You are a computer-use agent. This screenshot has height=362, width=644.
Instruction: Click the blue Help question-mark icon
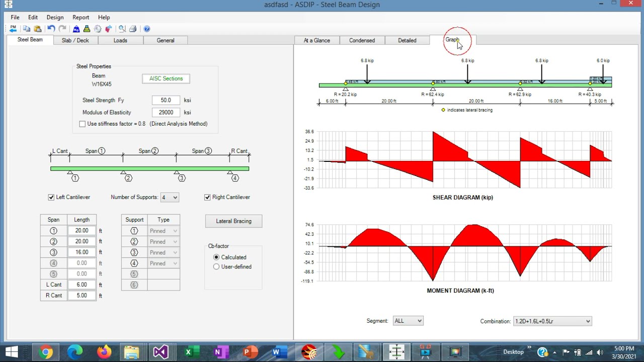tap(147, 29)
